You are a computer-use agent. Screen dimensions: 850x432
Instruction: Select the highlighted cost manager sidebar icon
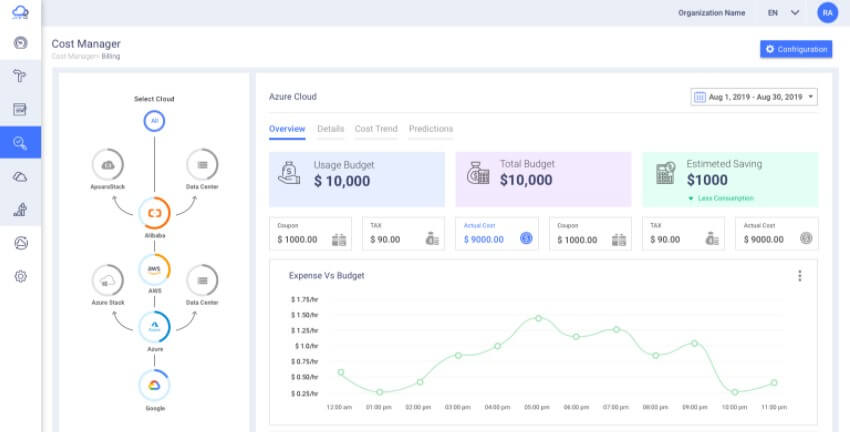[20, 143]
